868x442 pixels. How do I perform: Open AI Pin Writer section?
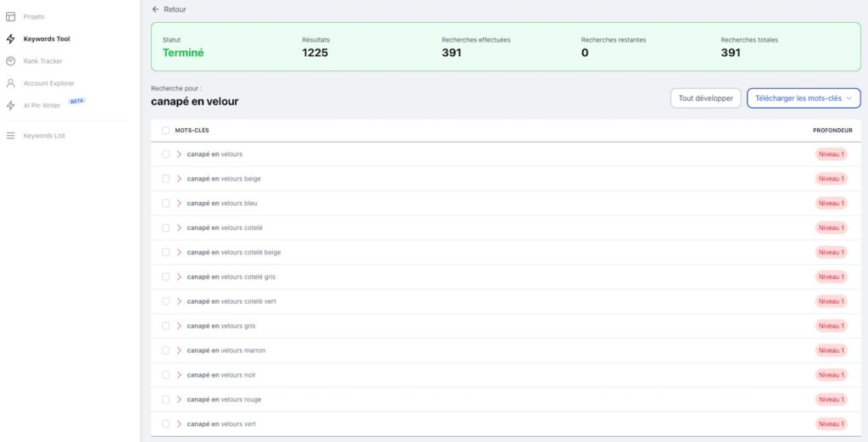pos(42,105)
